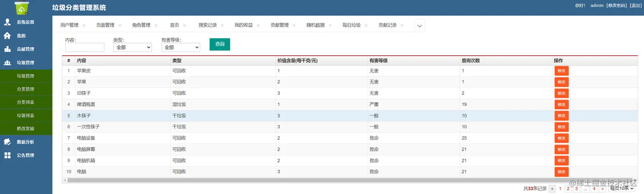The height and width of the screenshot is (194, 644).
Task: Close the 用户管理 tab
Action: point(84,26)
